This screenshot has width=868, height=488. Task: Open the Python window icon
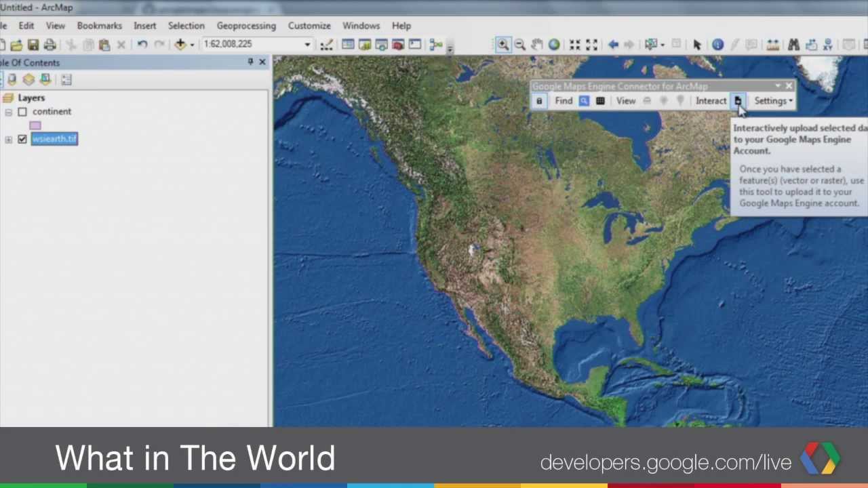click(415, 45)
